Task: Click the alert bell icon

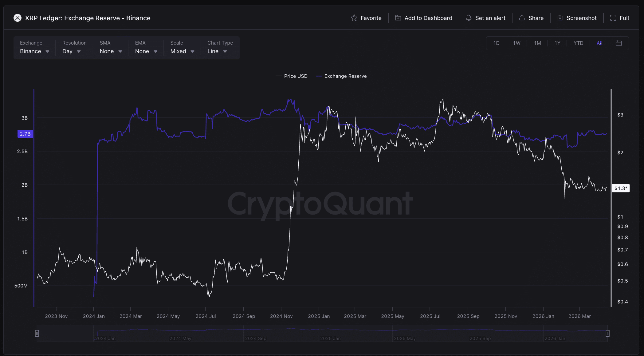Action: pyautogui.click(x=469, y=18)
